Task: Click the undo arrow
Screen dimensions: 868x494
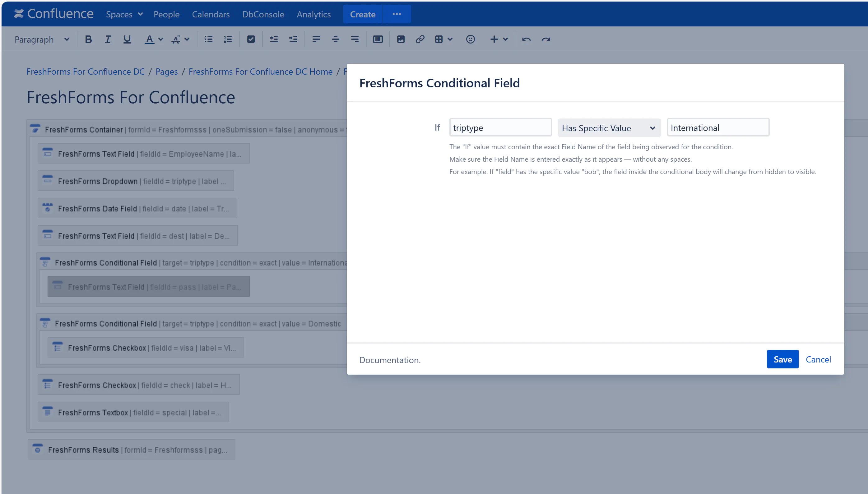Action: click(x=526, y=39)
